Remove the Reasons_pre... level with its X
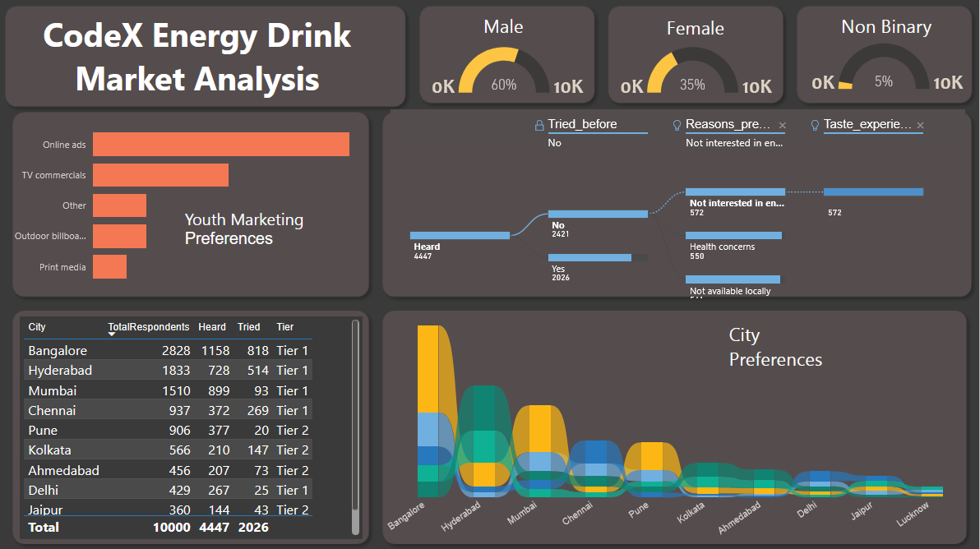The image size is (980, 549). 782,126
